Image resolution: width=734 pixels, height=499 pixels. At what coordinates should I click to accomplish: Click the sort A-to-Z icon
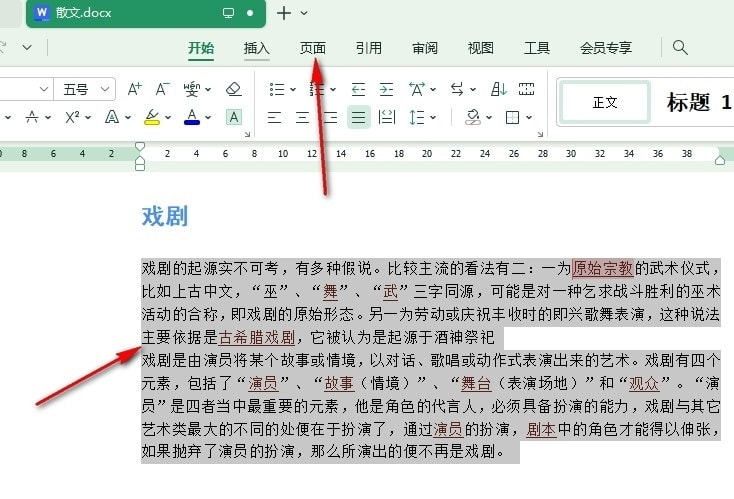pos(499,89)
